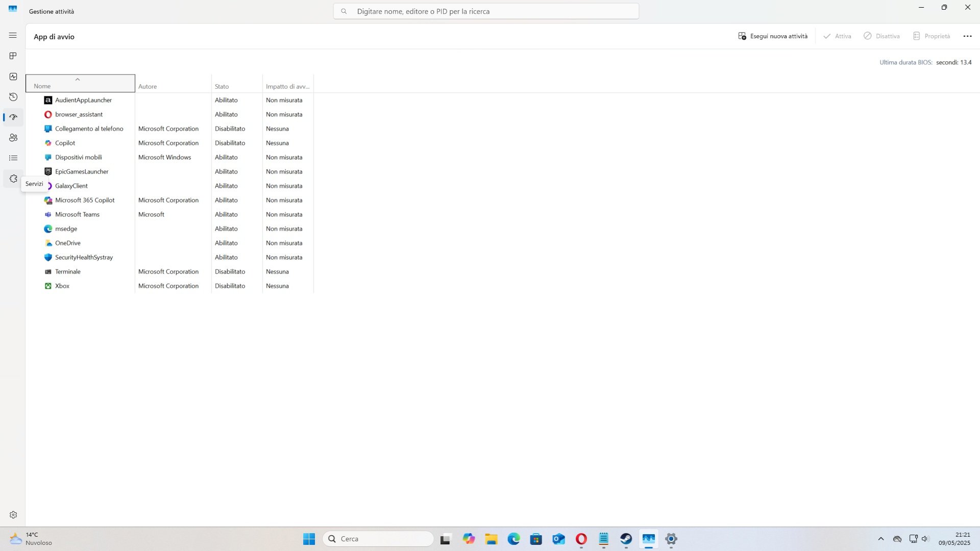The width and height of the screenshot is (980, 551).
Task: Open the three-dots more options menu
Action: click(967, 36)
